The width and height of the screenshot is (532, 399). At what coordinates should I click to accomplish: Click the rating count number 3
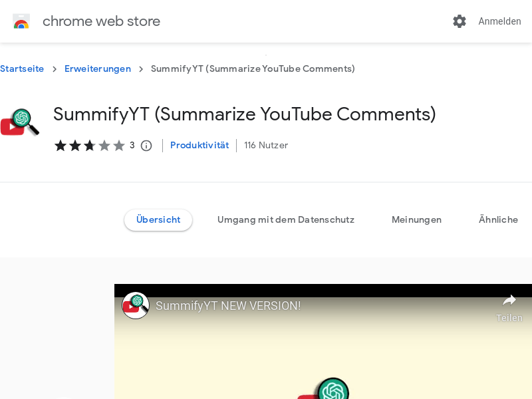click(132, 145)
